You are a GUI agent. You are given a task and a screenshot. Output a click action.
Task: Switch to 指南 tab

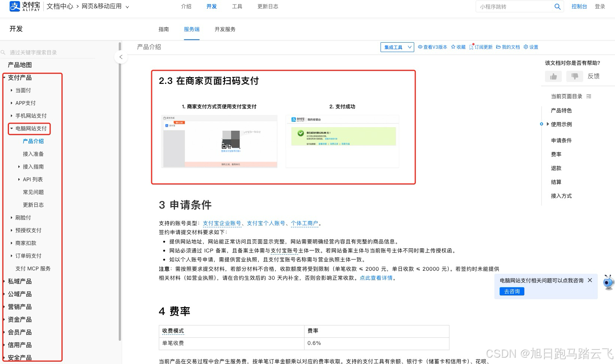(164, 29)
